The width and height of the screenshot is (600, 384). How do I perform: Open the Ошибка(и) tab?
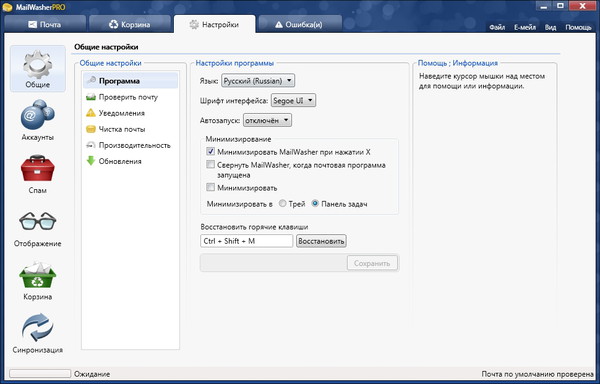point(300,24)
